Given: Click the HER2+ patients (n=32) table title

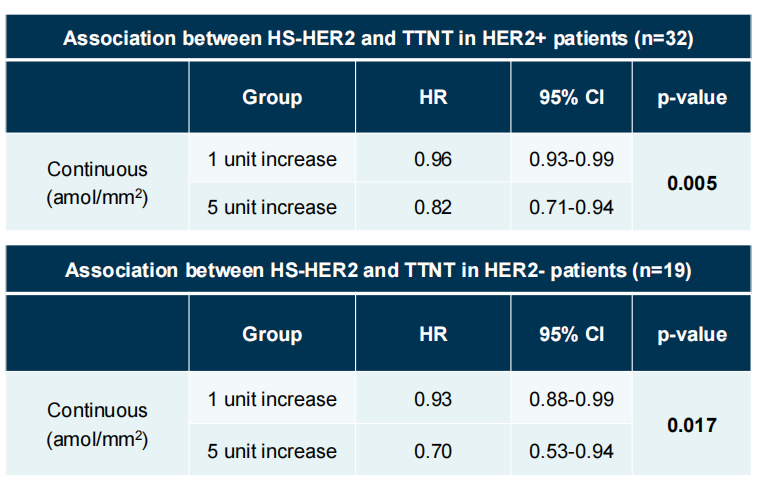Looking at the screenshot, I should point(379,39).
